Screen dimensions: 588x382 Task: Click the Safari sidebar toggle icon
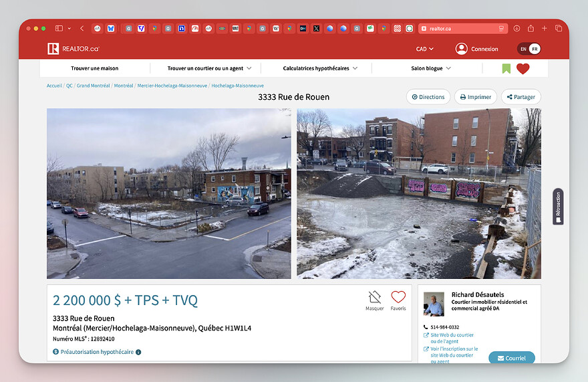pos(59,28)
